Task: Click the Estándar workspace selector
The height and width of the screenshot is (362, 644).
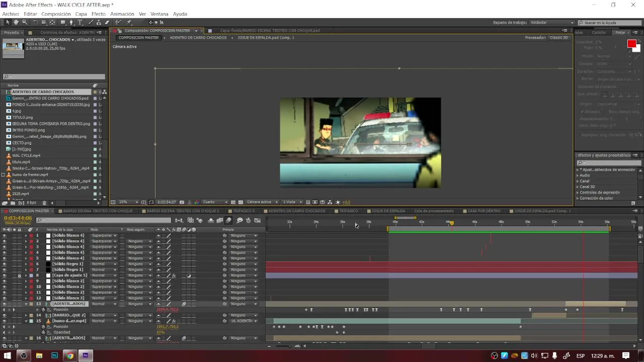Action: (552, 23)
